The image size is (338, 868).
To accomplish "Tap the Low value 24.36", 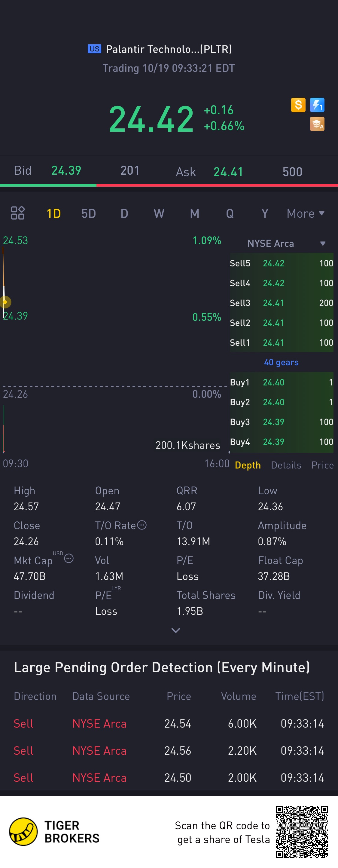I will coord(270,506).
